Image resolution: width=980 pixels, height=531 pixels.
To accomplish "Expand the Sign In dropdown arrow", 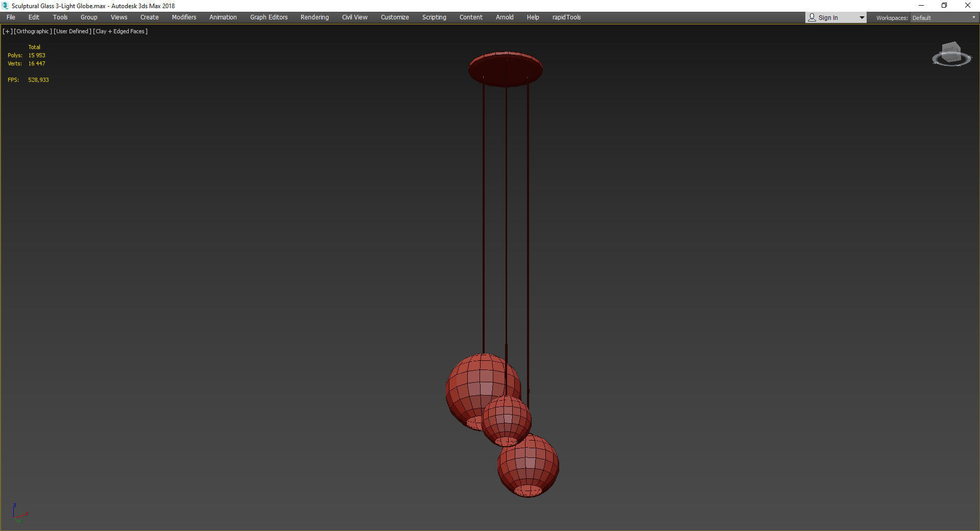I will (x=862, y=18).
